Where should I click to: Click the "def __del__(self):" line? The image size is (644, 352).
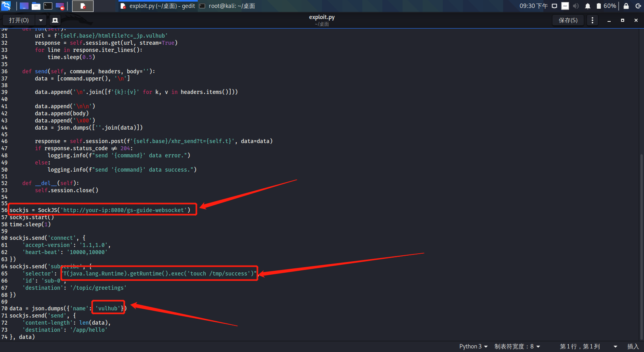51,183
